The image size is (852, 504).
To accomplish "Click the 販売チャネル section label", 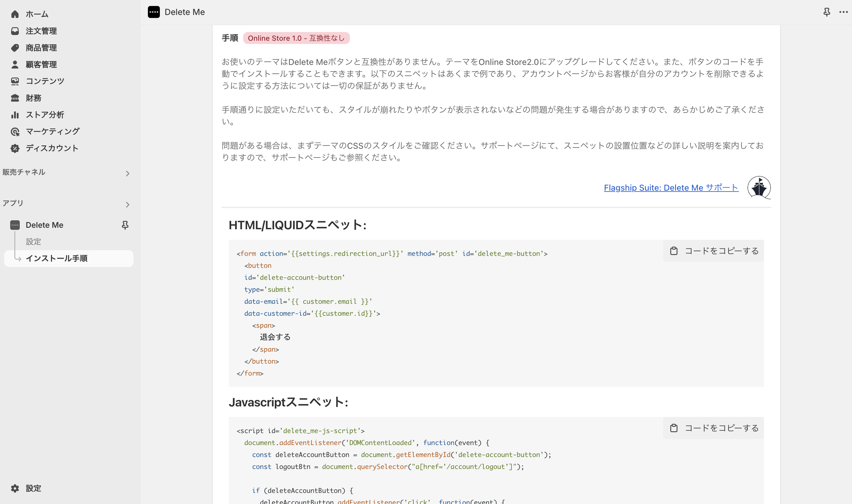I will coord(24,172).
